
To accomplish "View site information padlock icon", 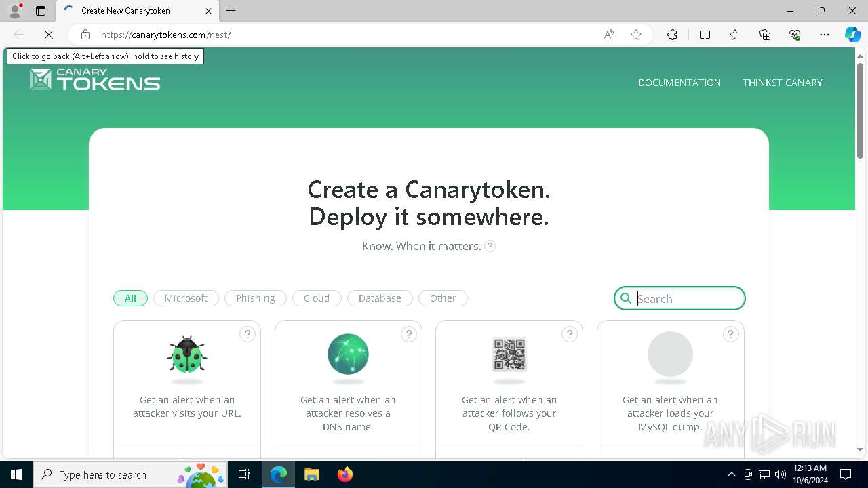I will point(85,35).
